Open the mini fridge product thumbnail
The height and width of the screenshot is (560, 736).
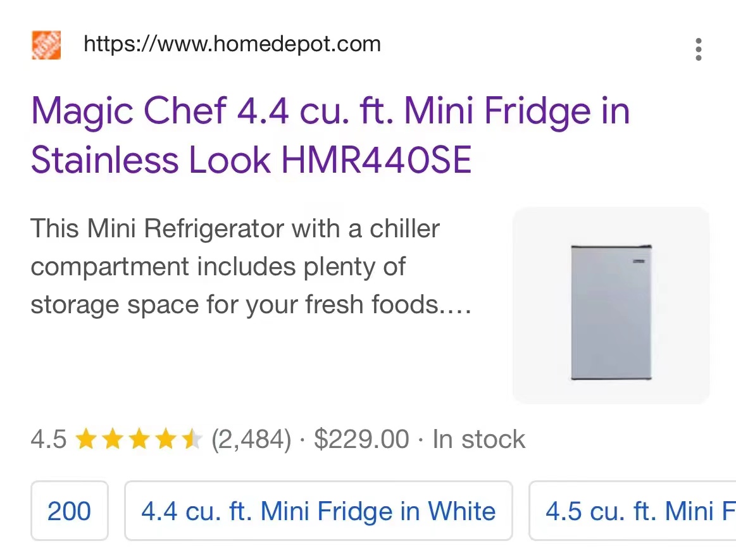point(611,306)
